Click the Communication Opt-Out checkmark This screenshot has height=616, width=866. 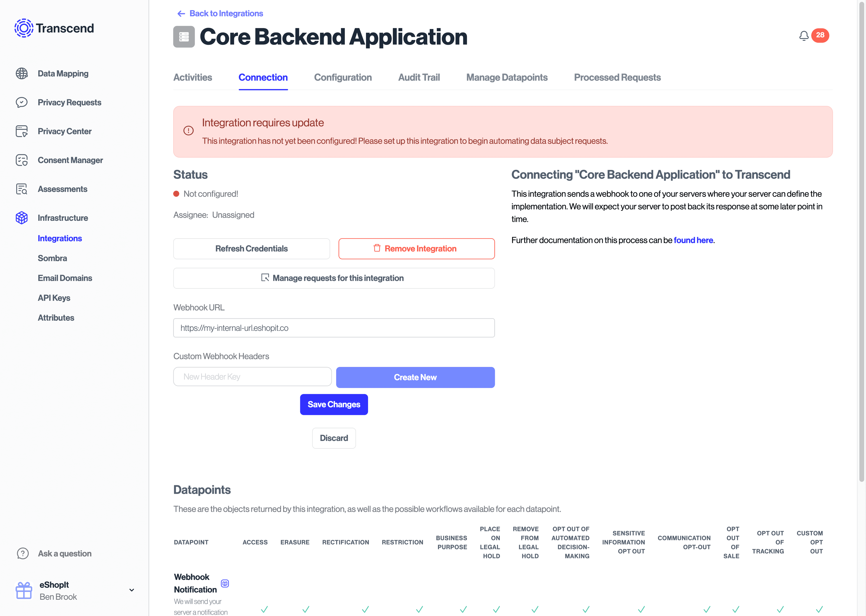[707, 609]
